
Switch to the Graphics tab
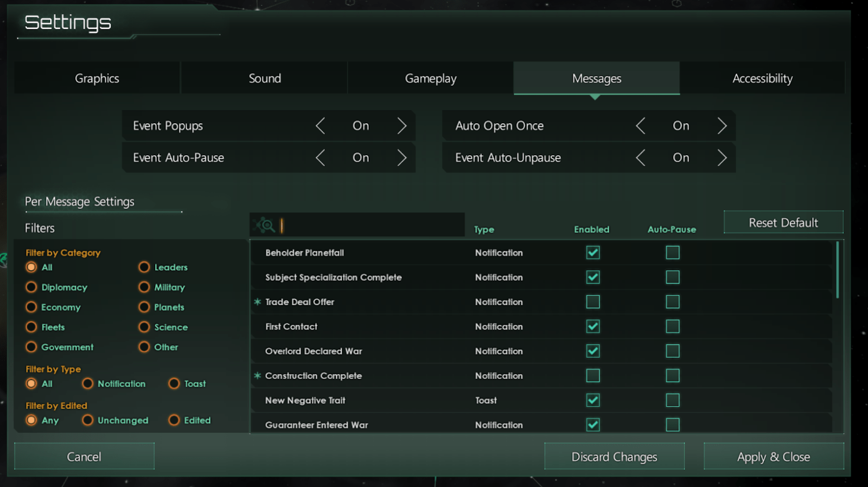click(97, 78)
